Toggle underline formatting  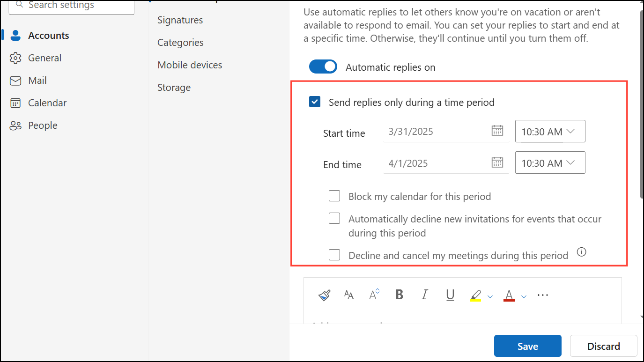[450, 295]
